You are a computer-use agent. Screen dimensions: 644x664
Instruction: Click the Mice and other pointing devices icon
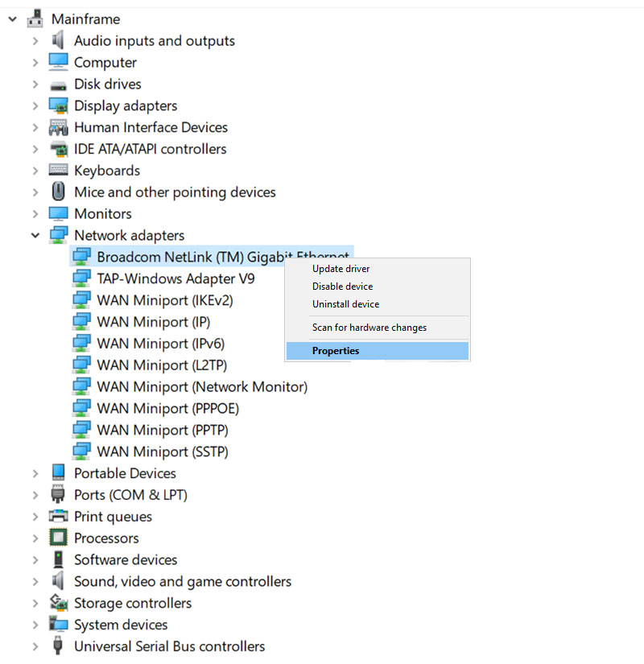coord(58,192)
